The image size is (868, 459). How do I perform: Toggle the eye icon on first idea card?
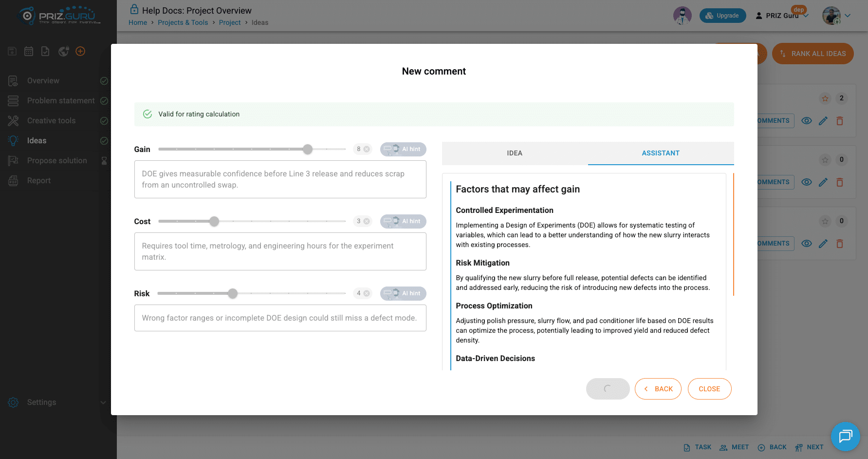(807, 121)
